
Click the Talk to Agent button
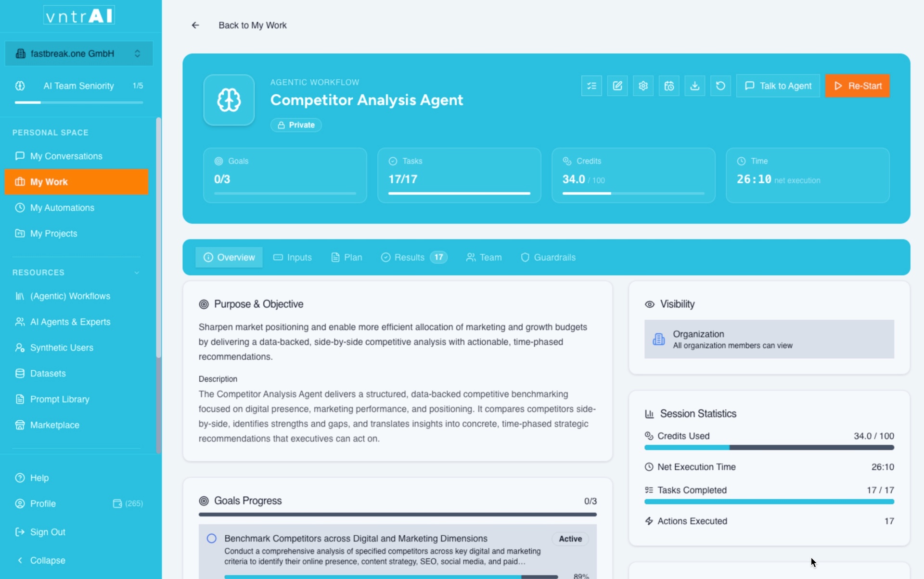[x=778, y=86]
